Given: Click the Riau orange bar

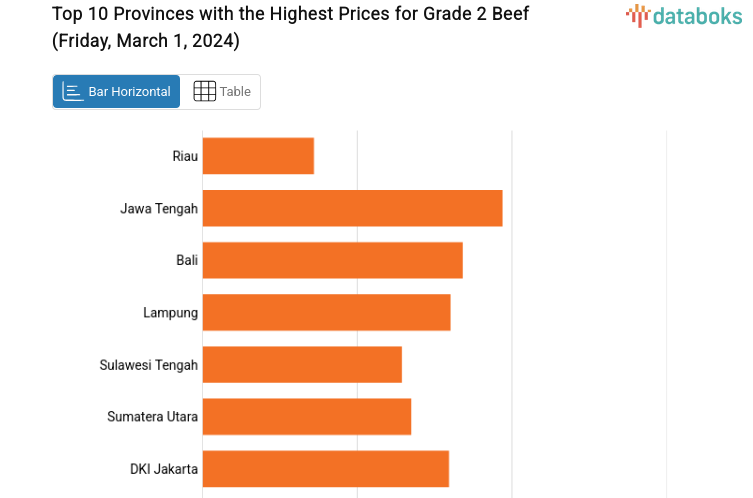Looking at the screenshot, I should click(x=258, y=156).
